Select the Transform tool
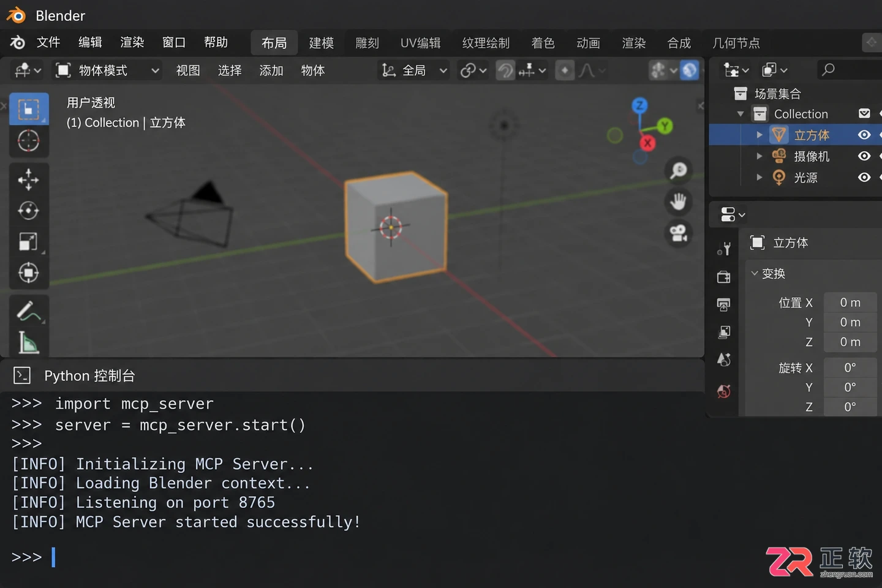 29,273
